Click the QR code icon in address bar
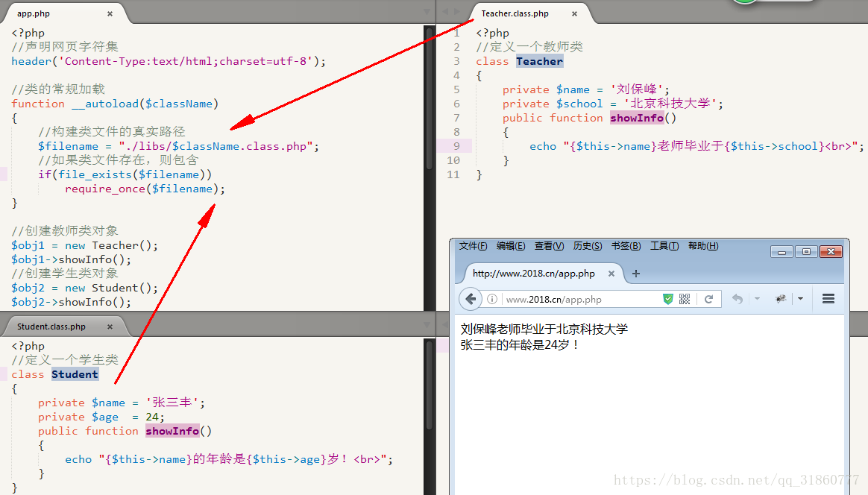Viewport: 868px width, 495px height. [x=685, y=299]
